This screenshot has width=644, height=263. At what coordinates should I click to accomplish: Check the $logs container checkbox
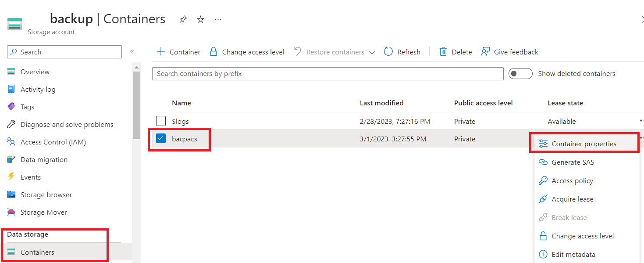(x=161, y=121)
